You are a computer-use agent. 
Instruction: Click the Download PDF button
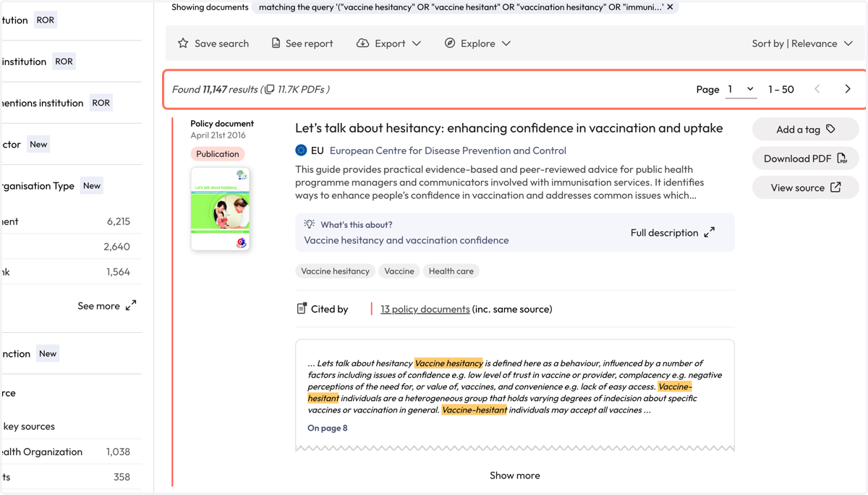(806, 158)
